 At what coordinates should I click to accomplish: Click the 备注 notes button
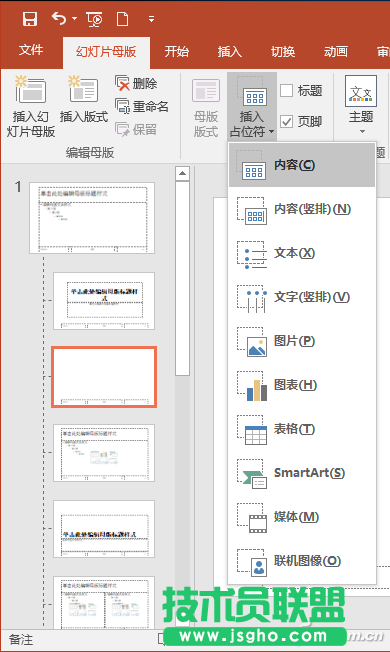[x=21, y=640]
